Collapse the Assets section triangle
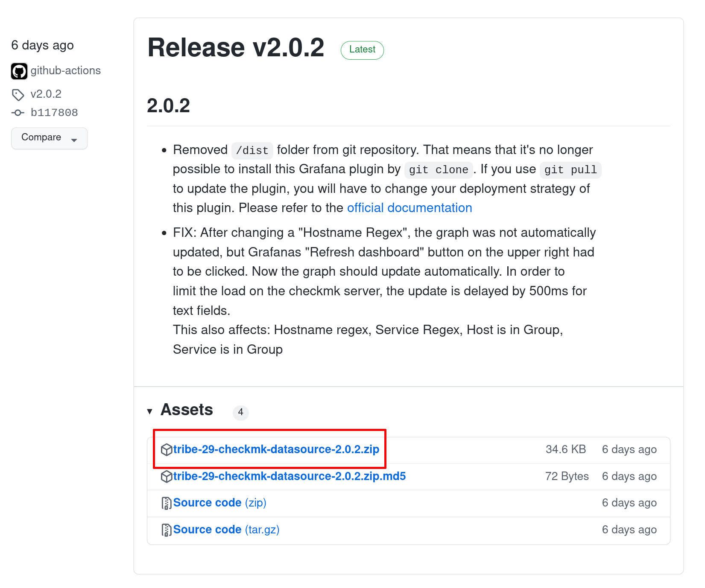This screenshot has width=705, height=588. point(149,411)
